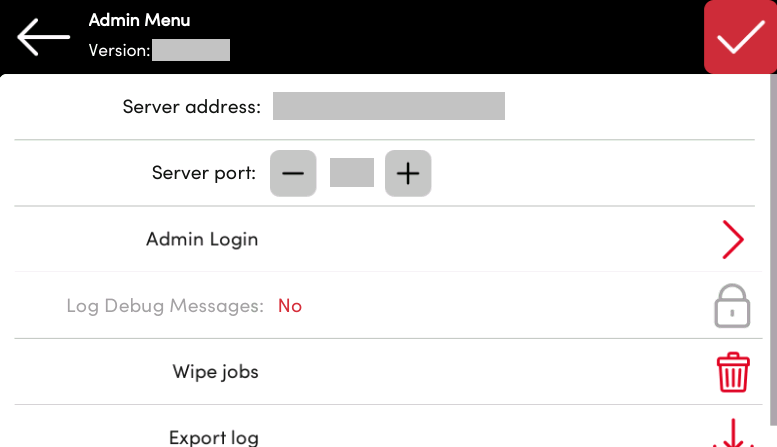
Task: Decrease server port with minus button
Action: (293, 173)
